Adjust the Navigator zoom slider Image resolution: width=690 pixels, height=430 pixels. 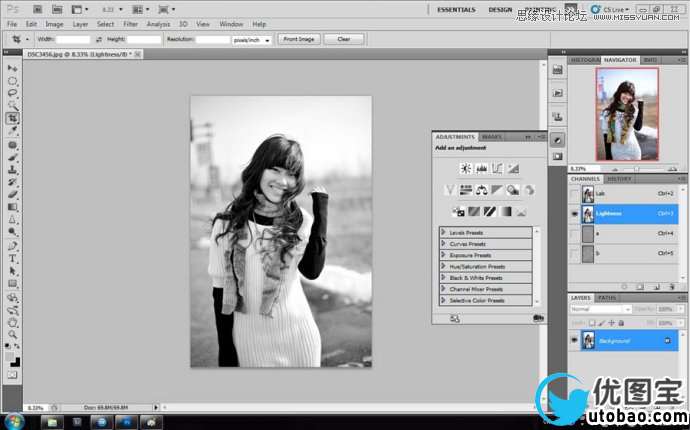pyautogui.click(x=636, y=169)
